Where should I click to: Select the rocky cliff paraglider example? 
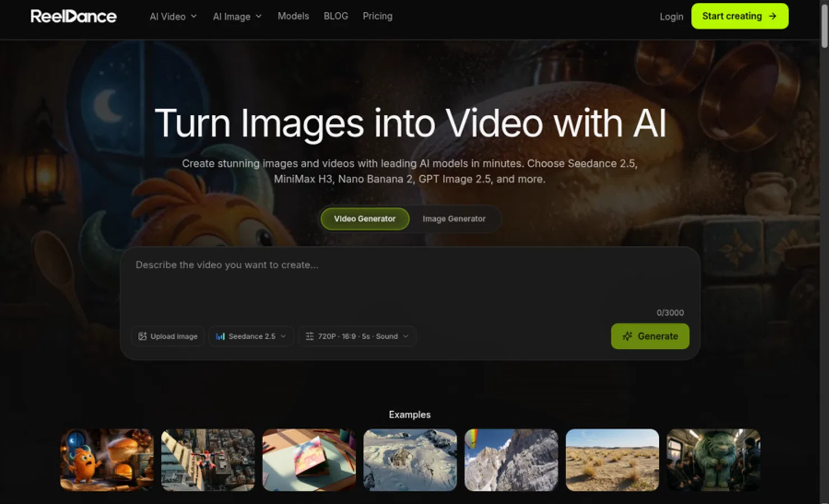[511, 460]
